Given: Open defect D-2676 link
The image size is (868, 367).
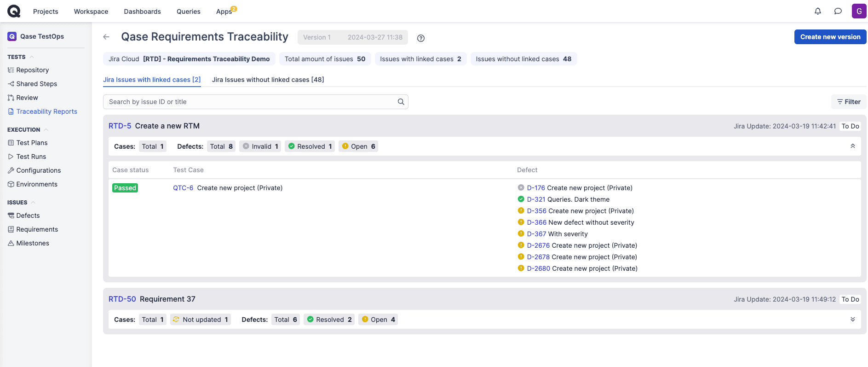Looking at the screenshot, I should coord(538,245).
